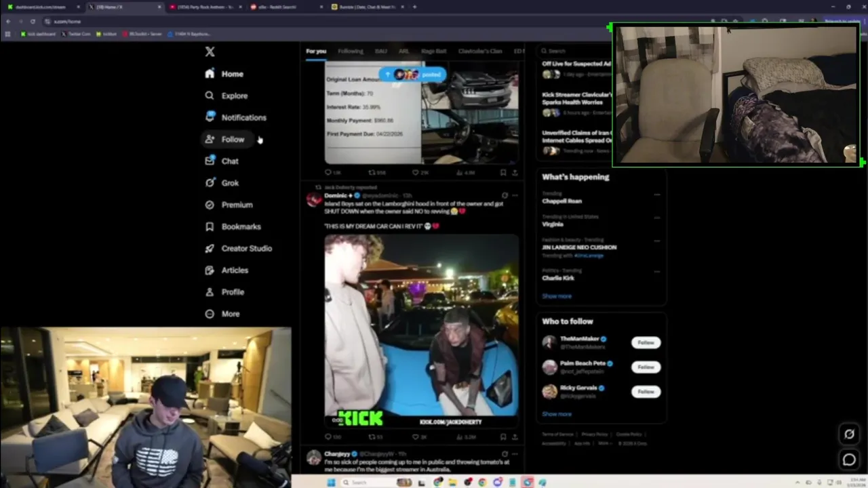Viewport: 868px width, 488px height.
Task: Follow TheManMaker
Action: (646, 343)
